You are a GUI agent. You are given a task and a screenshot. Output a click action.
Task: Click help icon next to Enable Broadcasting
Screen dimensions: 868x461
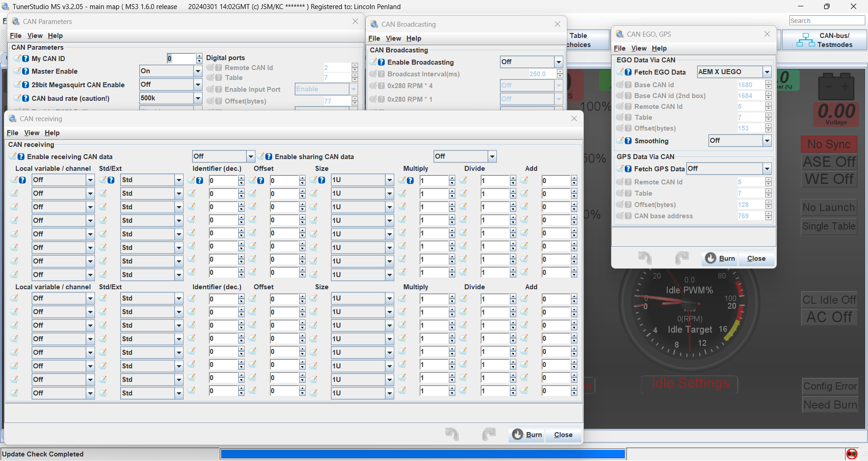(382, 62)
